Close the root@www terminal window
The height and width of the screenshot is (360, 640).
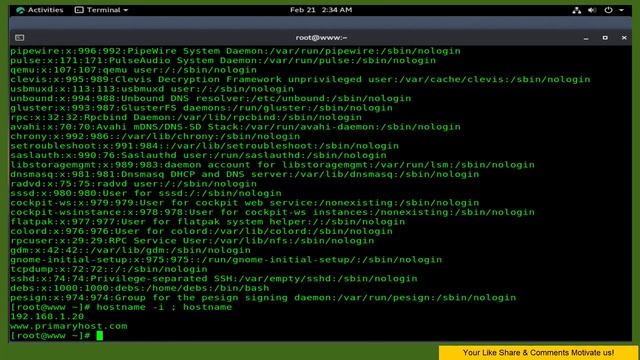tap(624, 38)
